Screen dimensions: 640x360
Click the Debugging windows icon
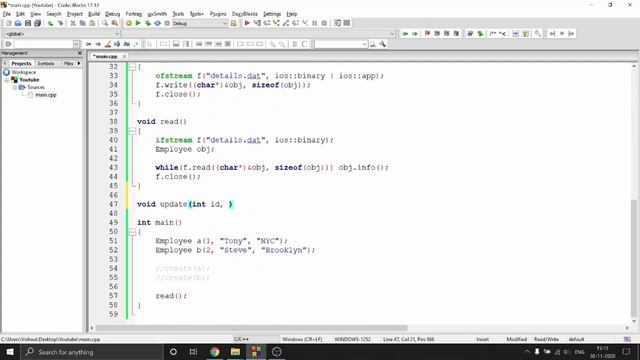337,23
